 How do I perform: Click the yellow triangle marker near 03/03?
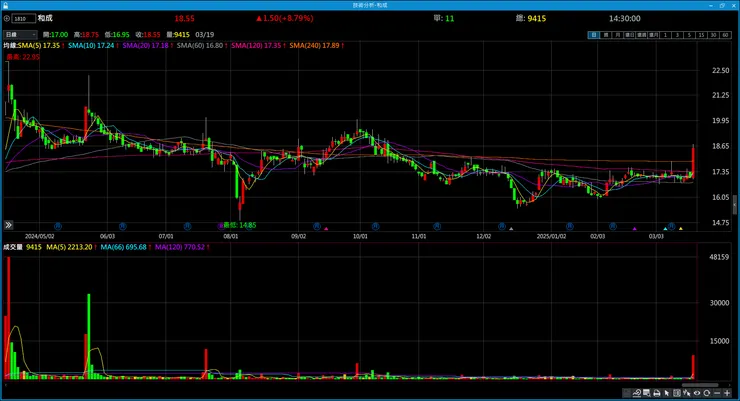681,228
